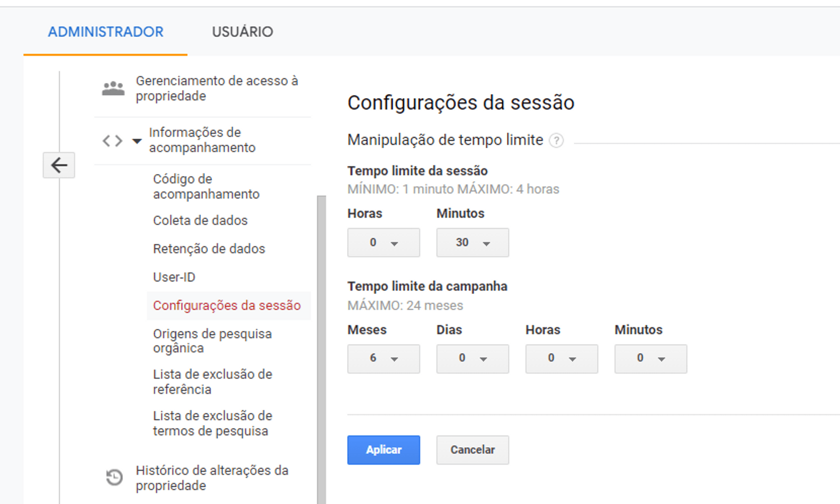840x504 pixels.
Task: Switch to the USUÁRIO tab
Action: coord(242,32)
